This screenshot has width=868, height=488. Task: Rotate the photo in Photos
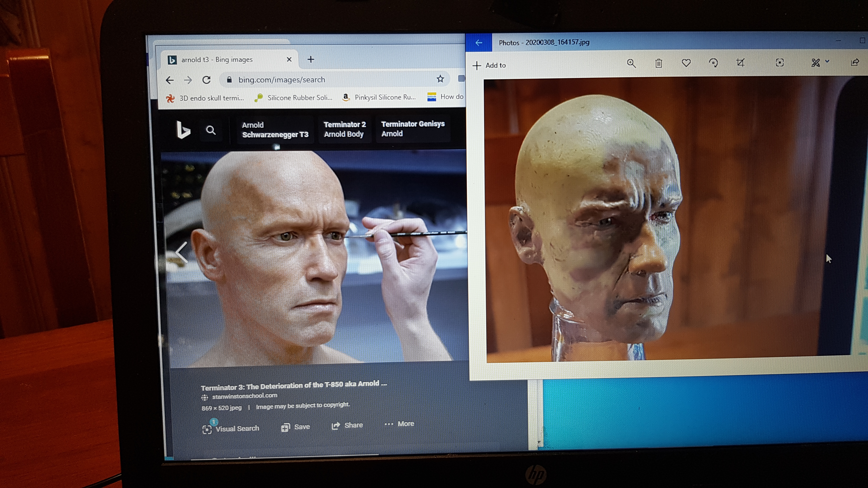click(713, 63)
